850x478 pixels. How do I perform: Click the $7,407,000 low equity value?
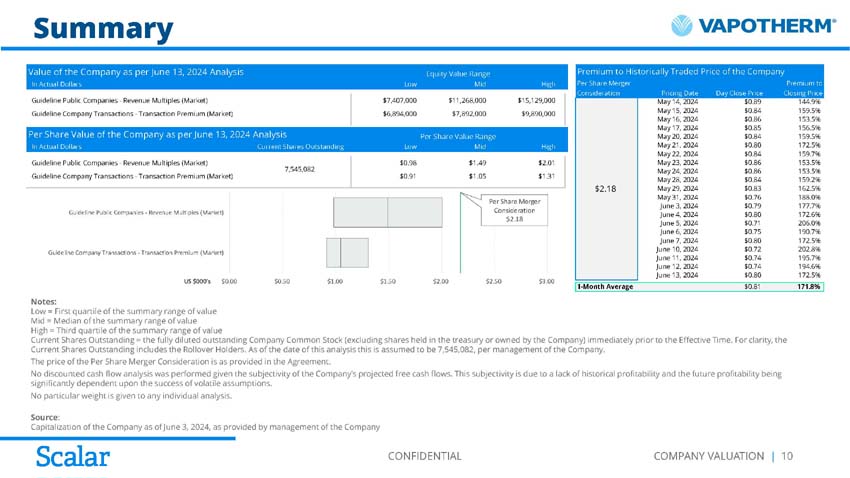pyautogui.click(x=399, y=101)
